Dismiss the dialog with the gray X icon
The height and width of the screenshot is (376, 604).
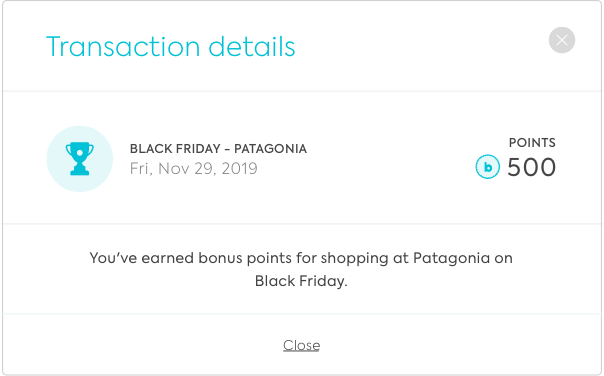coord(562,40)
